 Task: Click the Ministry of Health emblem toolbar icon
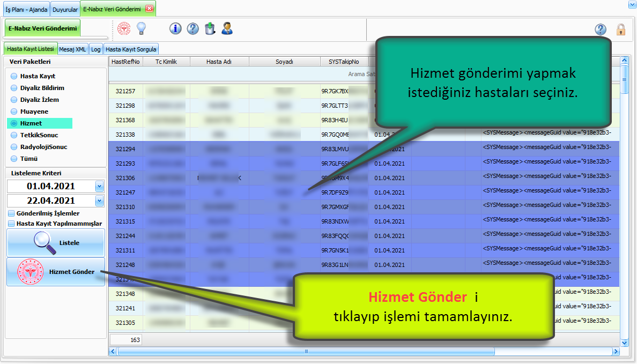click(x=124, y=28)
